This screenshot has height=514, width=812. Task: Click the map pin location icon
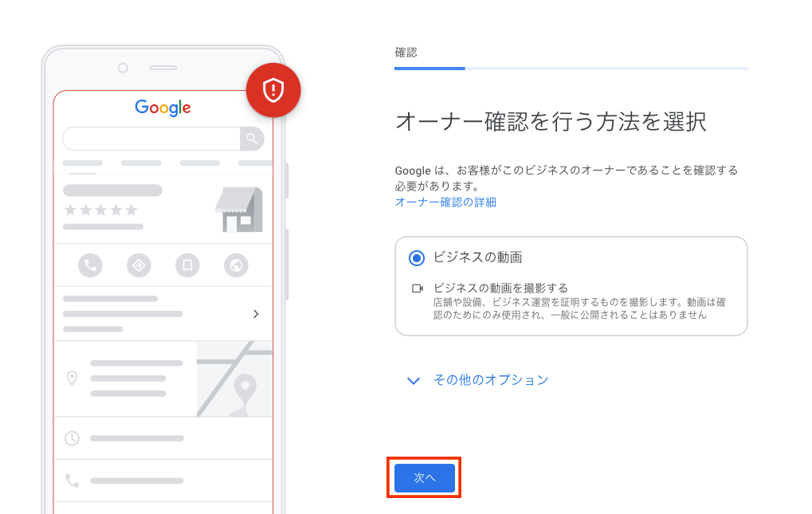click(72, 379)
